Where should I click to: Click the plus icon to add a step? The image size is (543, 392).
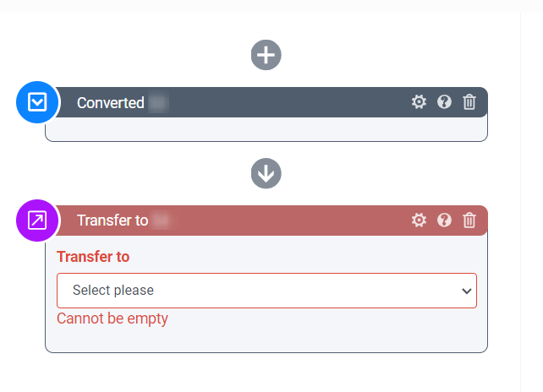coord(266,56)
